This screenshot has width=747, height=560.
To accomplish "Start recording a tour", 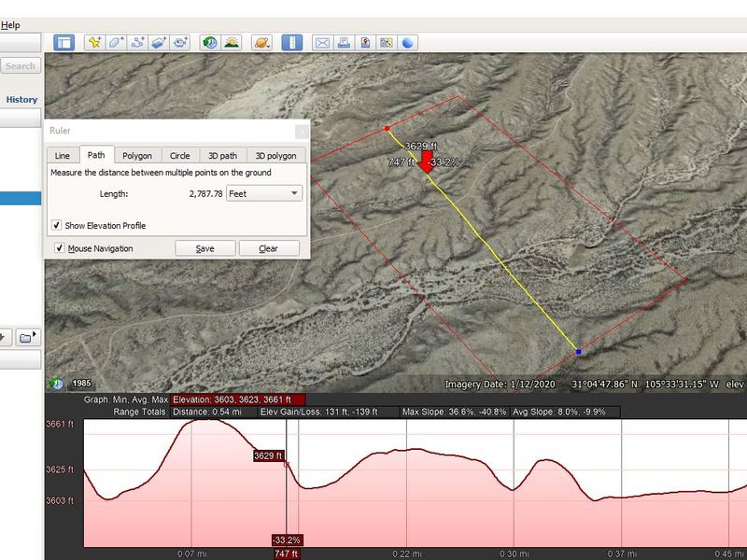I will point(180,43).
